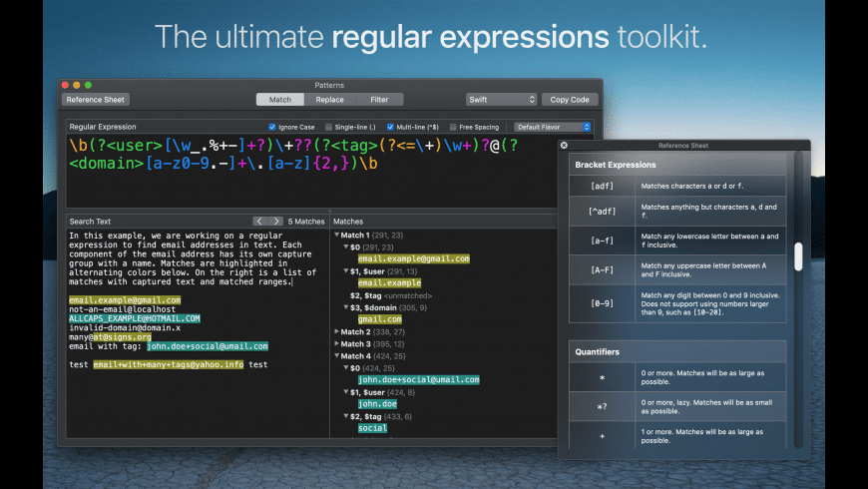Collapse $0 under Match 4
Viewport: 868px width, 489px height.
pos(346,367)
